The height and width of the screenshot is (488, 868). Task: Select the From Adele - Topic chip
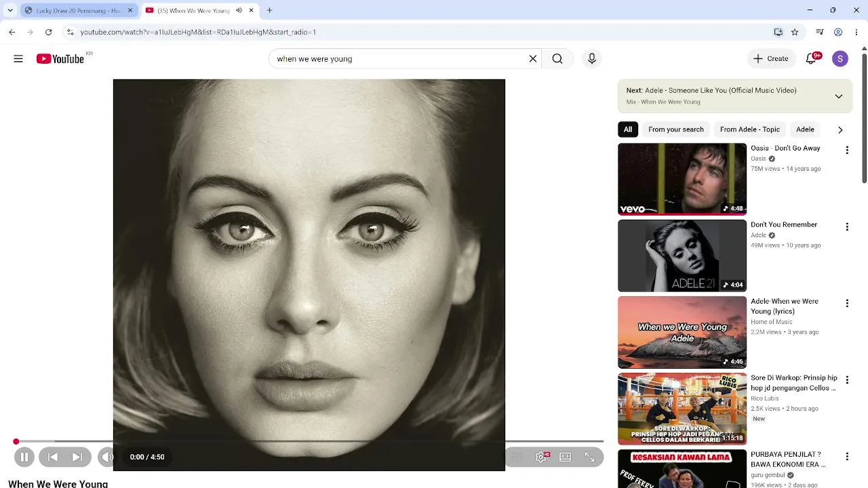click(x=750, y=129)
